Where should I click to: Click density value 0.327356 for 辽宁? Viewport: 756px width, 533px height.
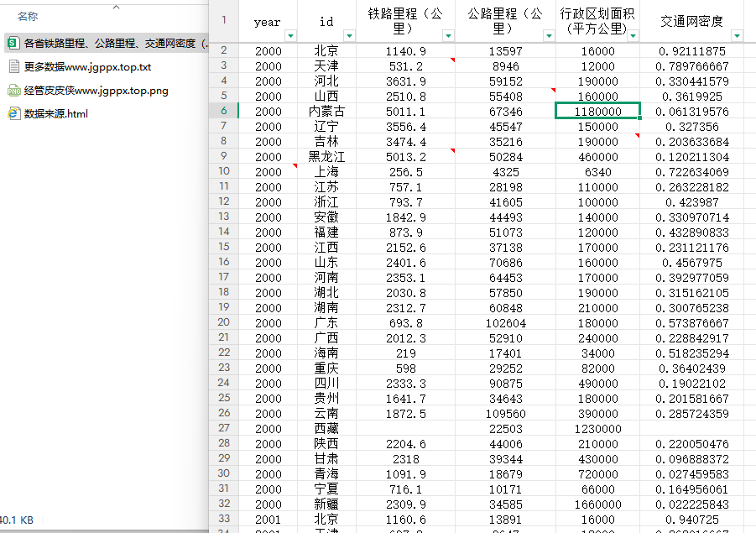click(692, 127)
